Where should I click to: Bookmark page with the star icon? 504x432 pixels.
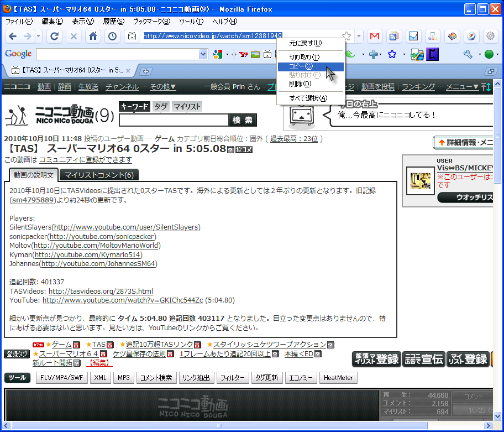point(347,37)
